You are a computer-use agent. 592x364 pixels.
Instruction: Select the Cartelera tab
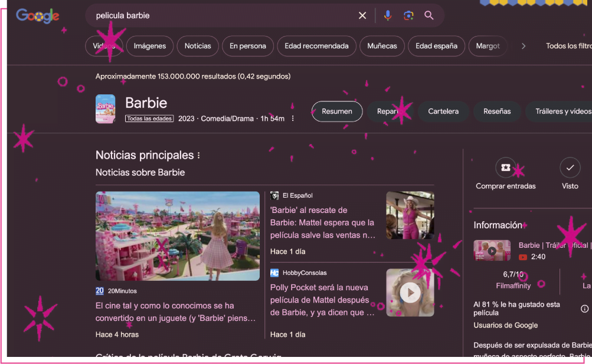[443, 112]
